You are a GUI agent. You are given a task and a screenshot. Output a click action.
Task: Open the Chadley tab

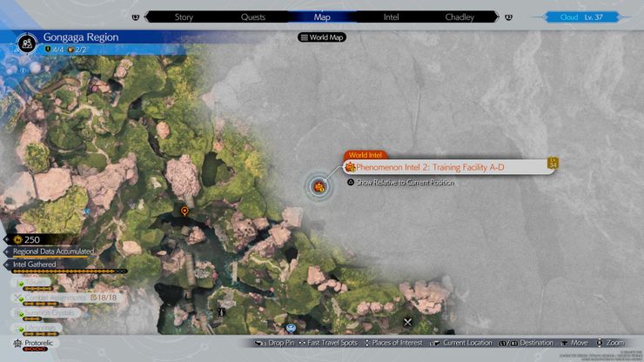tap(460, 17)
